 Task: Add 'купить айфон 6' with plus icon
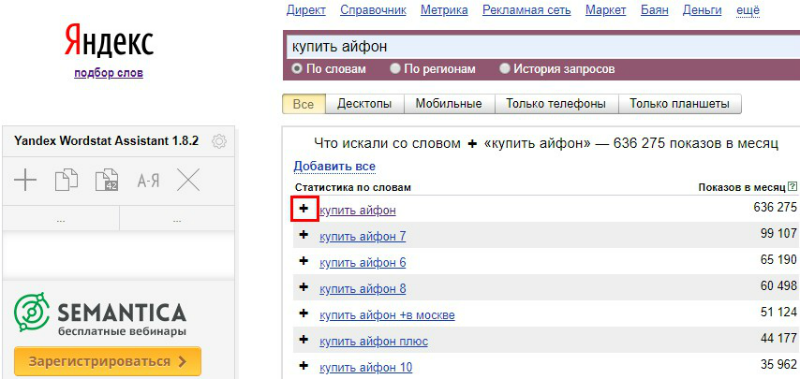pyautogui.click(x=304, y=261)
